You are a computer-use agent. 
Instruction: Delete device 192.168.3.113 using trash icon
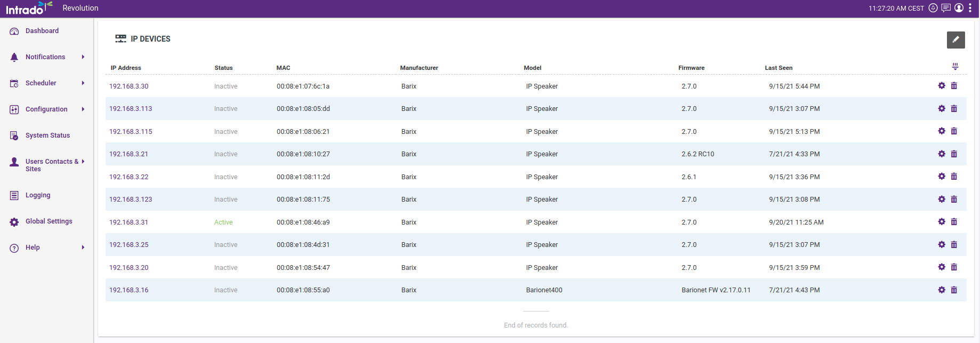[x=954, y=109]
